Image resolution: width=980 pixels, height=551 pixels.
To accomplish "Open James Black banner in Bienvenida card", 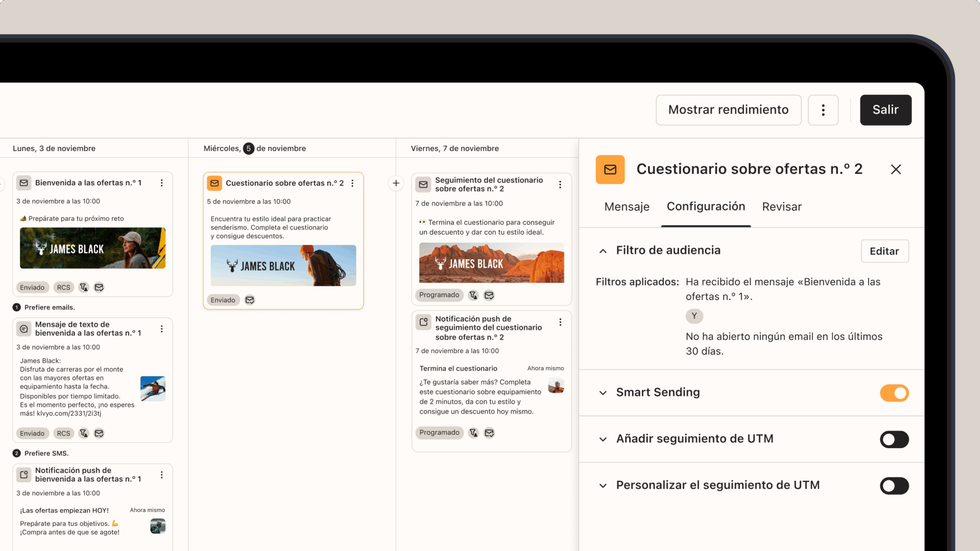I will click(93, 248).
